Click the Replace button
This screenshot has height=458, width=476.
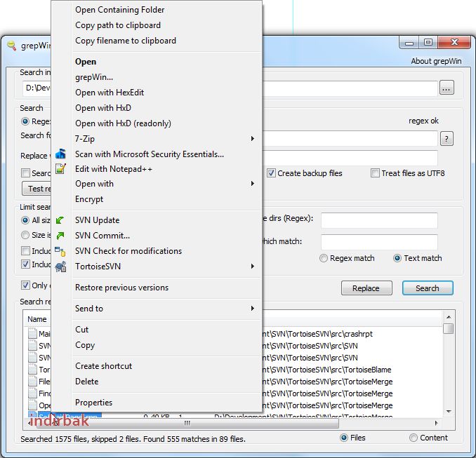(366, 288)
